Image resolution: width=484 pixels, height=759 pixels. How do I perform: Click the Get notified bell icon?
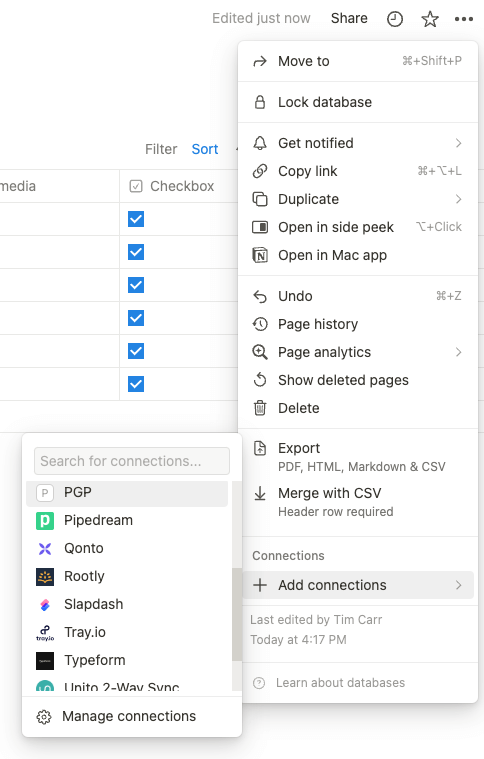click(260, 143)
